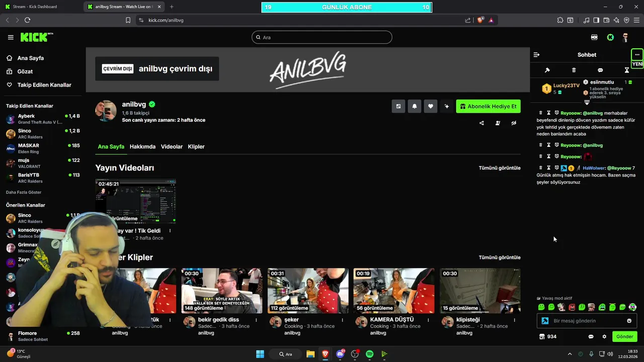Click the hourglass icon in chat toolbar

pos(626,70)
